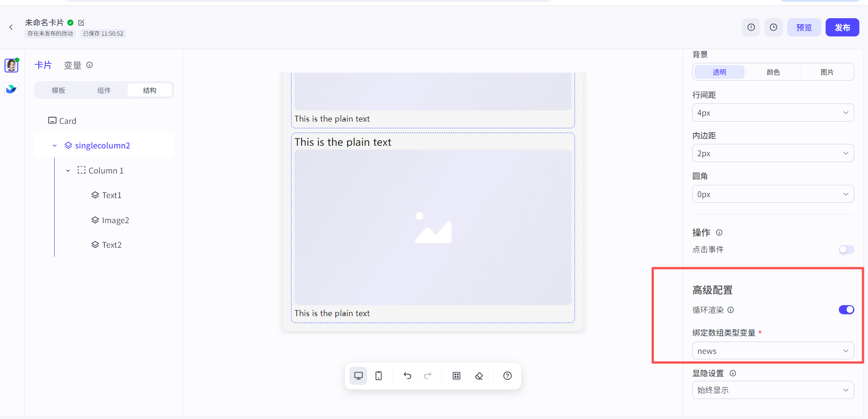Select the singlecolumn2 tree item

pos(104,146)
